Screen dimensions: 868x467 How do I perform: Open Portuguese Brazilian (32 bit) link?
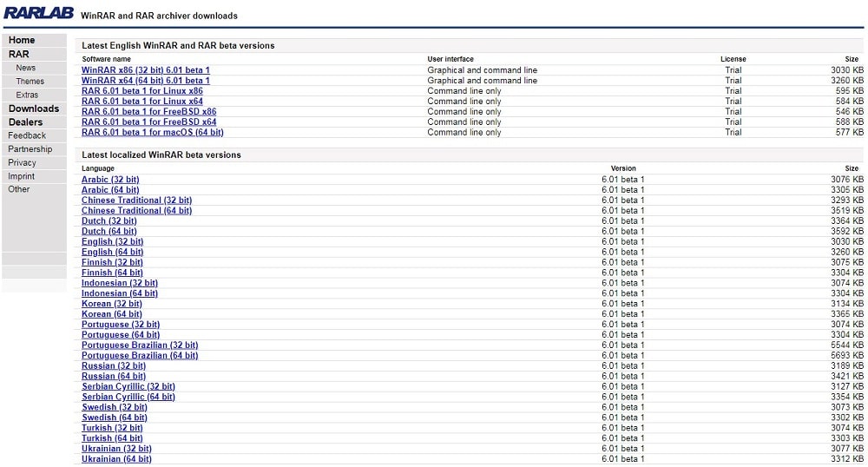140,345
